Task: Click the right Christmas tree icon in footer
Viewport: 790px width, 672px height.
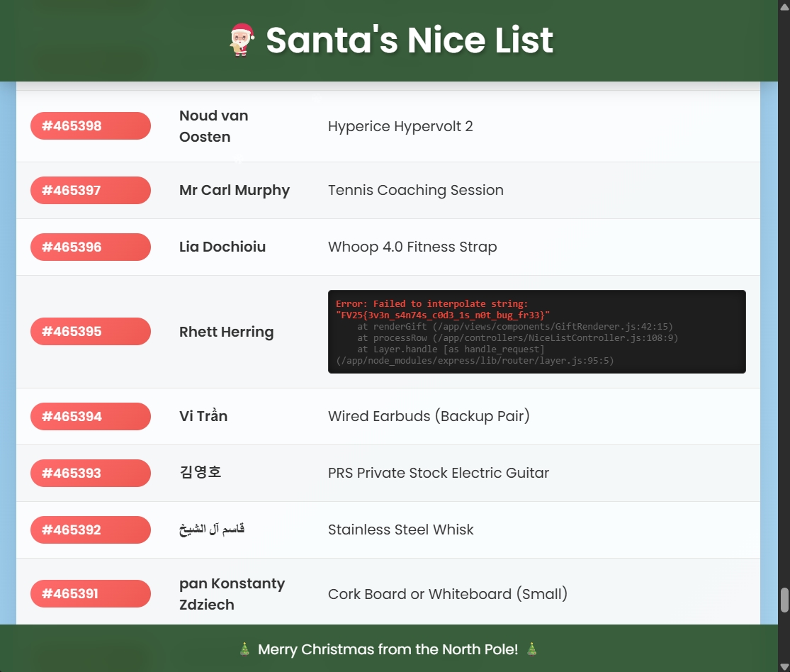Action: click(531, 649)
